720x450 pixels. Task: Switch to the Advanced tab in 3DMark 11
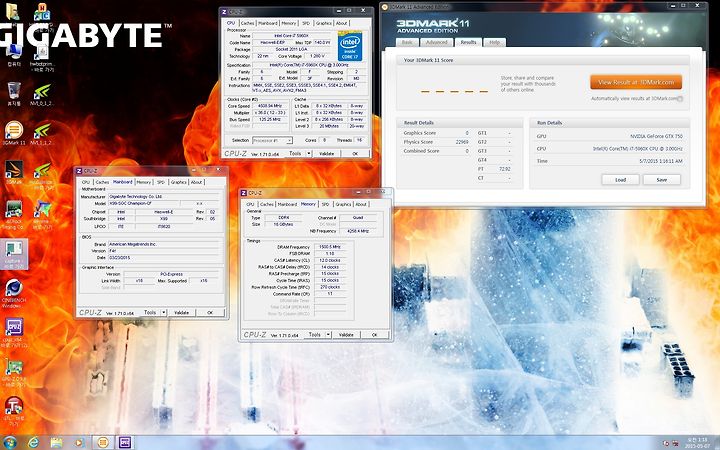pyautogui.click(x=436, y=42)
